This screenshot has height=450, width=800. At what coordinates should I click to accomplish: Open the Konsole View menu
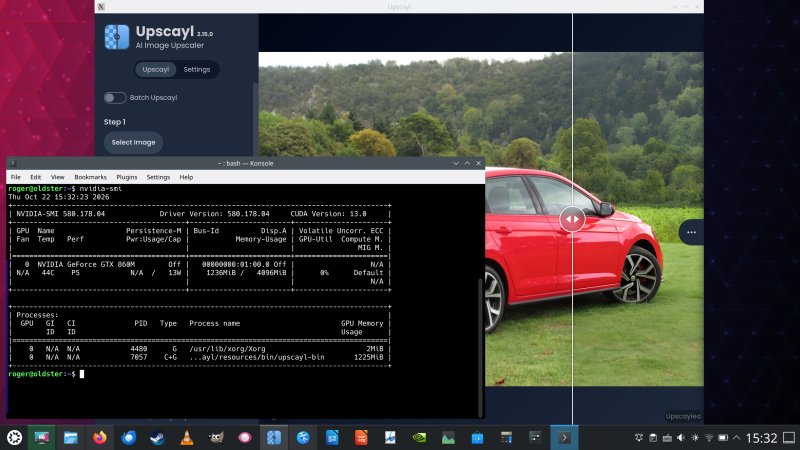[x=57, y=177]
